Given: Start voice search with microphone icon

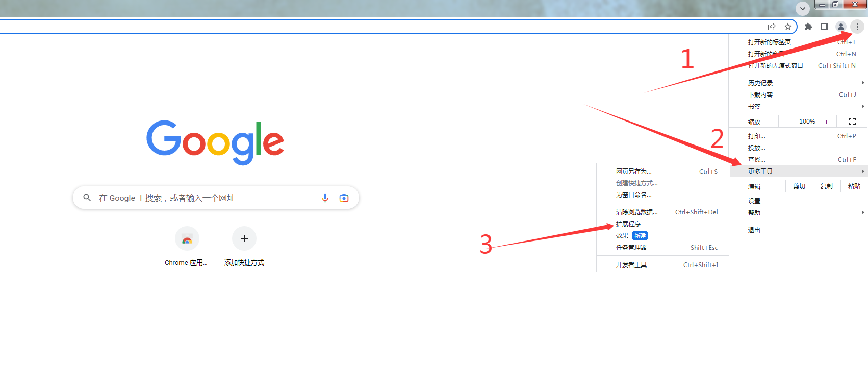Looking at the screenshot, I should tap(325, 198).
